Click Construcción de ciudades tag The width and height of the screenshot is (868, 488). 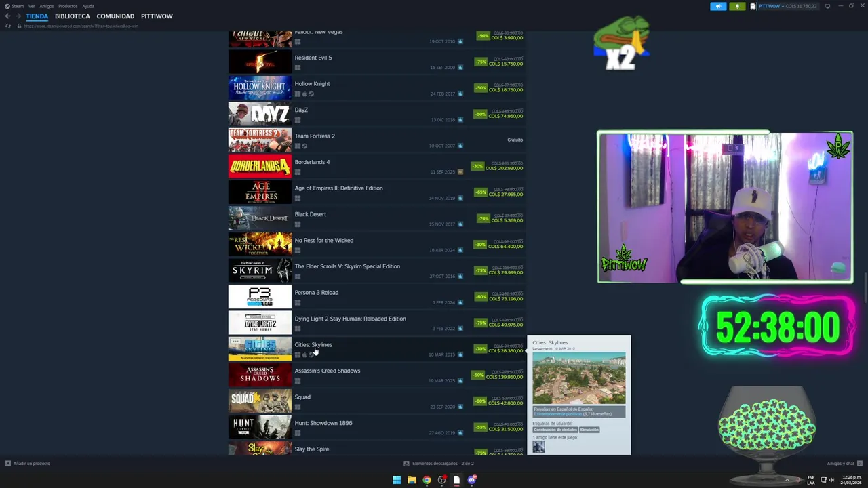[555, 430]
